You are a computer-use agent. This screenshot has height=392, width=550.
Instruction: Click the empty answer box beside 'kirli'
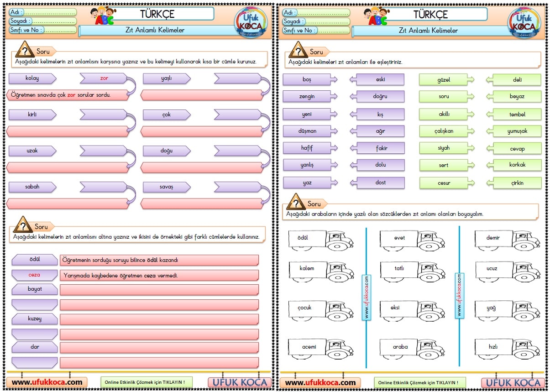click(x=104, y=115)
